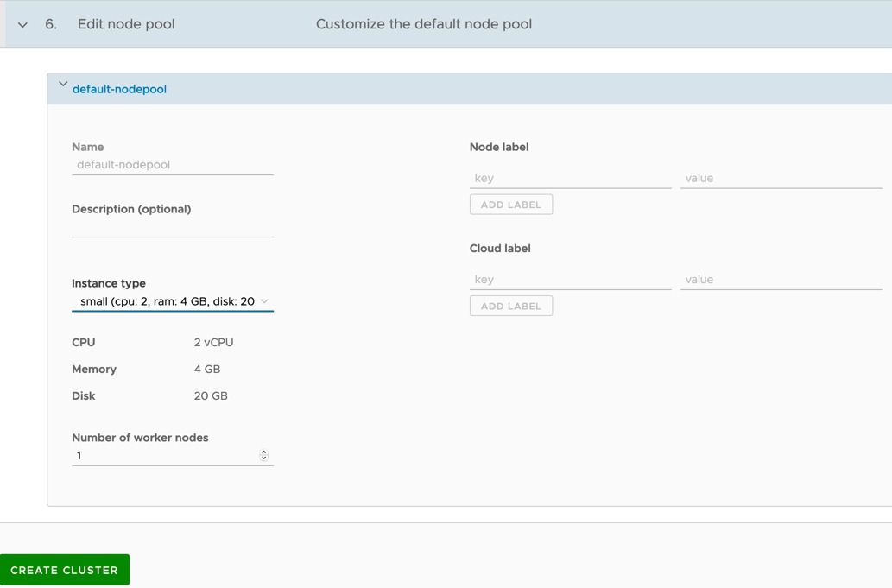Viewport: 892px width, 588px height.
Task: Click the Node label key field
Action: [x=570, y=178]
